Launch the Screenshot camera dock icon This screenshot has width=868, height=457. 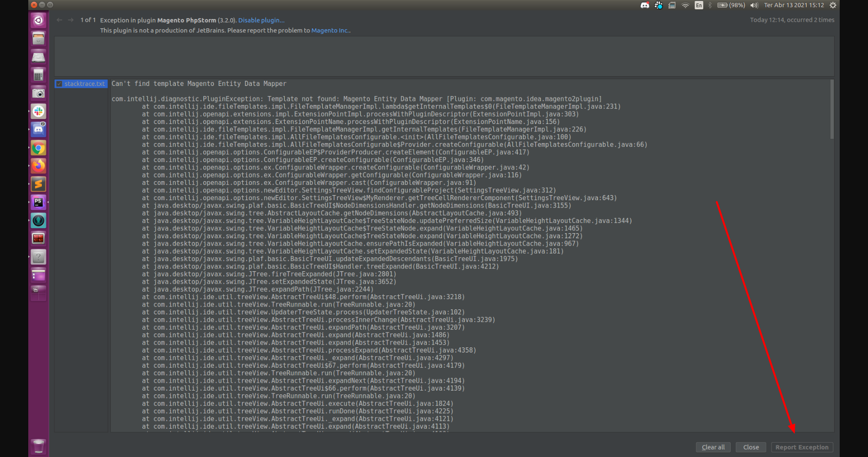pos(39,93)
